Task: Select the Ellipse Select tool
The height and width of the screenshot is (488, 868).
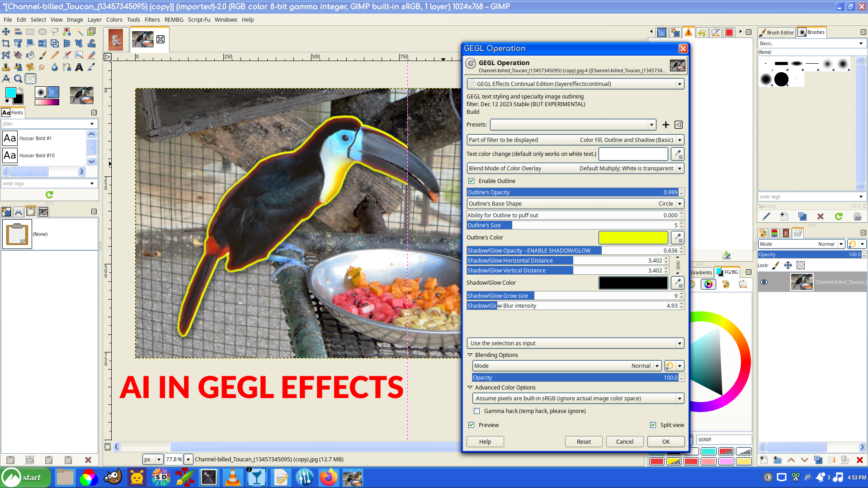Action: click(x=42, y=32)
